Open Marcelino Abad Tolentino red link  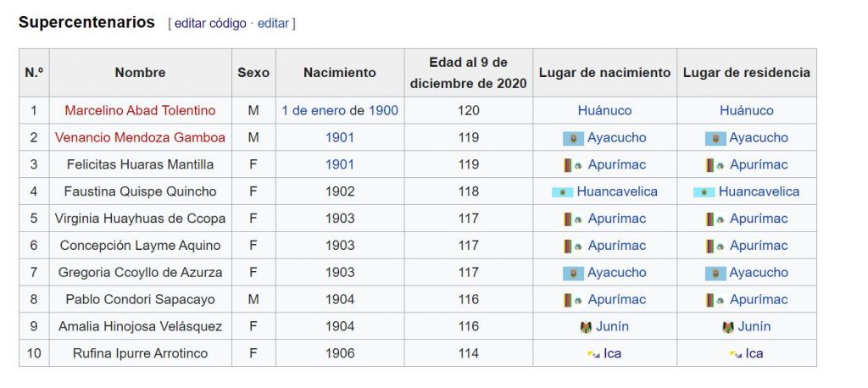click(x=140, y=111)
